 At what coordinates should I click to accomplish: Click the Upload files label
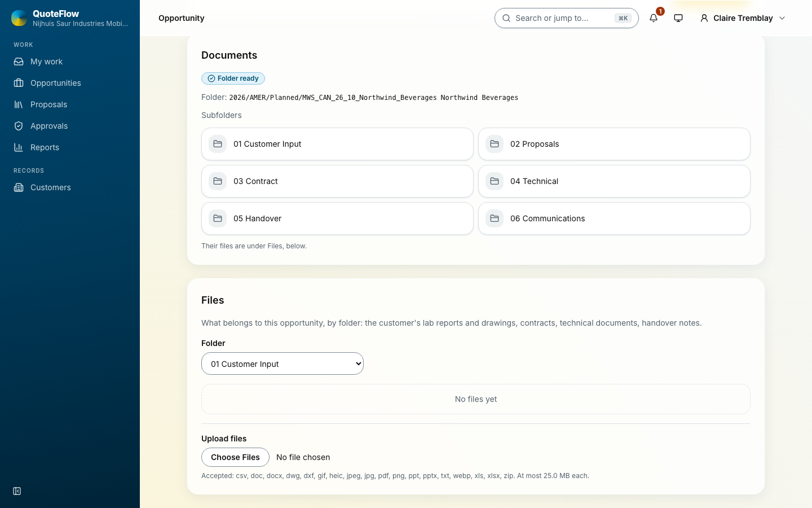pos(224,439)
